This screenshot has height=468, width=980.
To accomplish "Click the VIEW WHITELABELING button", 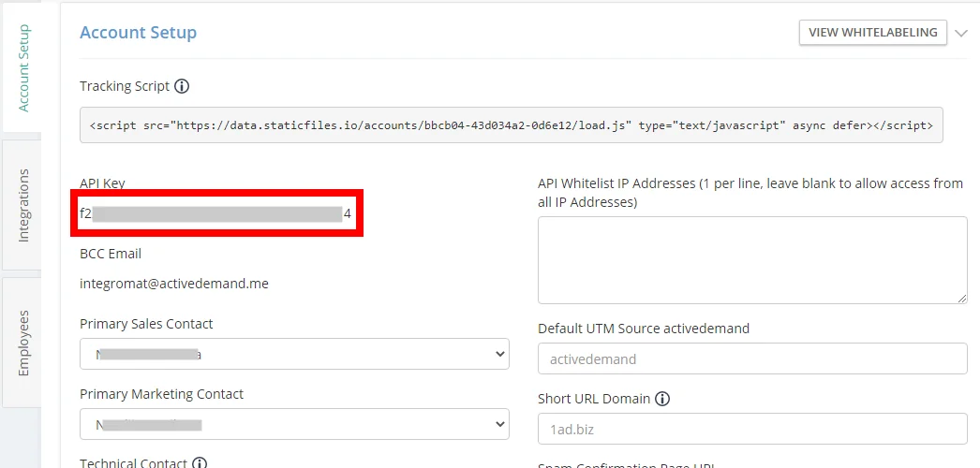I will (872, 33).
